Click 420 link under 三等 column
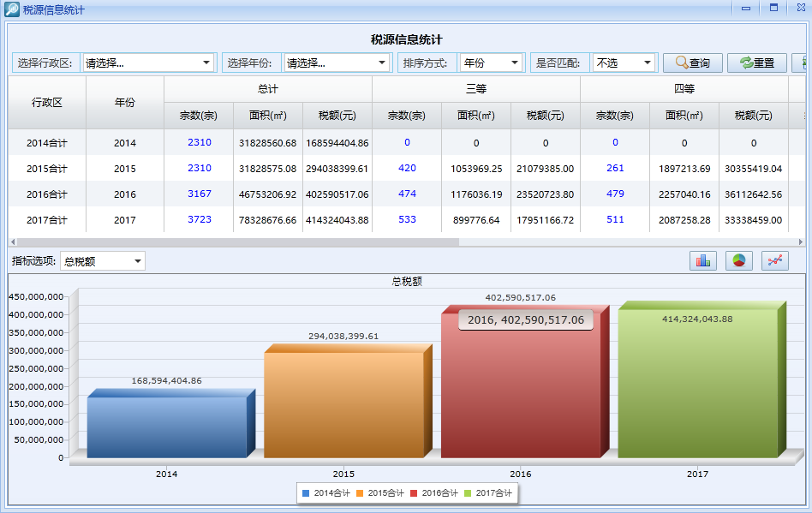 point(407,169)
